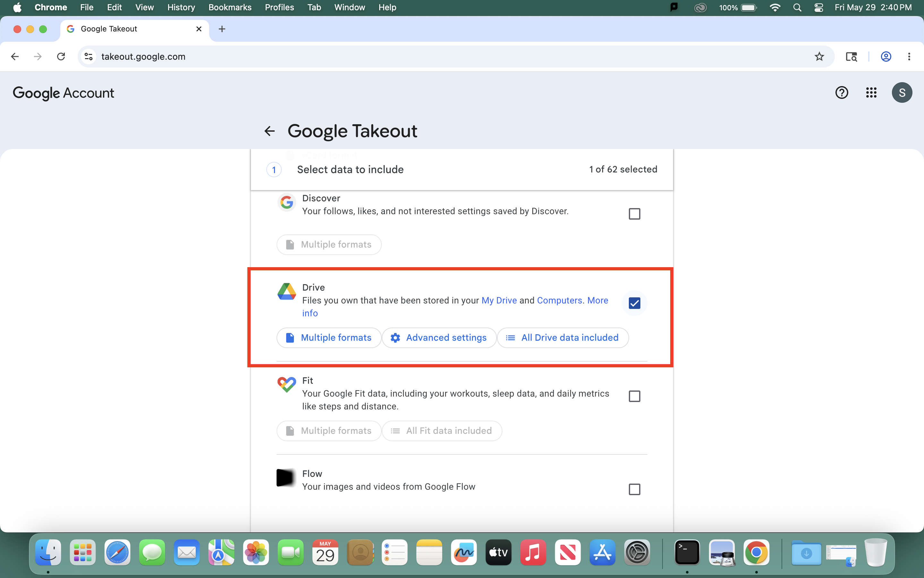This screenshot has width=924, height=578.
Task: Click the Google Account logo
Action: point(64,93)
